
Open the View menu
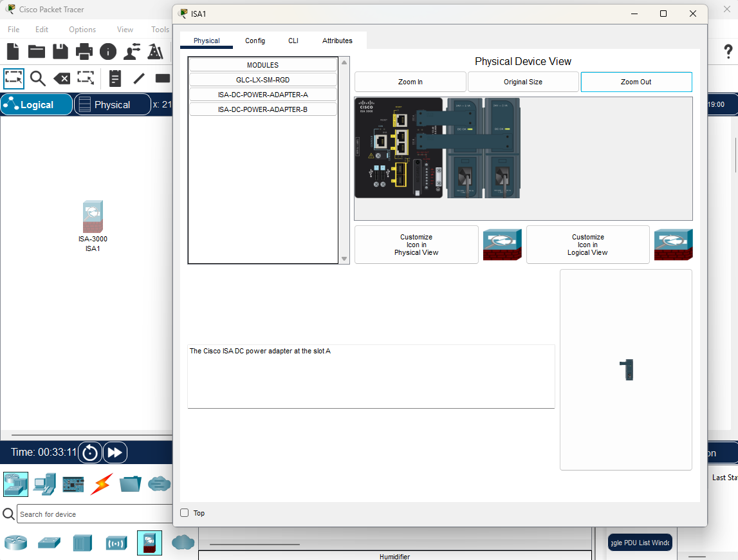pos(125,29)
